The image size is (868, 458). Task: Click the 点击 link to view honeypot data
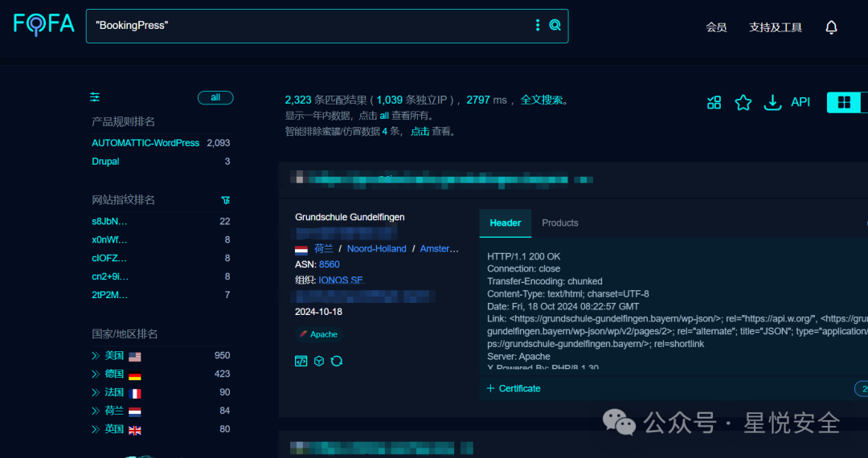[x=420, y=132]
